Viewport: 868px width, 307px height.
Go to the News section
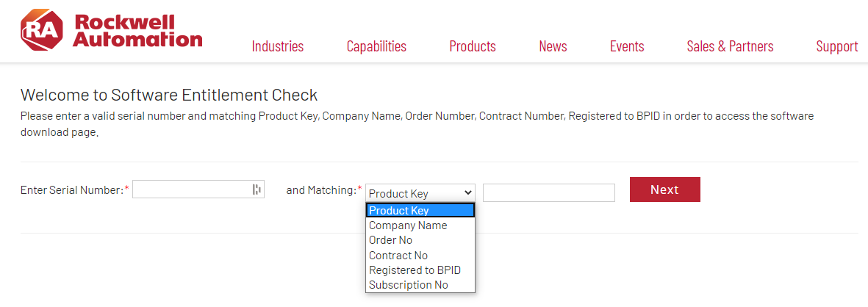[553, 46]
